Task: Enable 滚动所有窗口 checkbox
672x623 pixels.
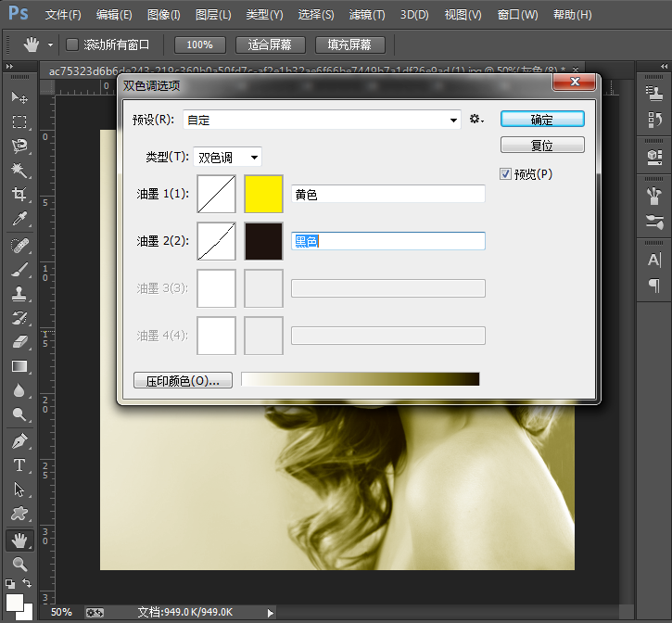Action: (x=73, y=44)
